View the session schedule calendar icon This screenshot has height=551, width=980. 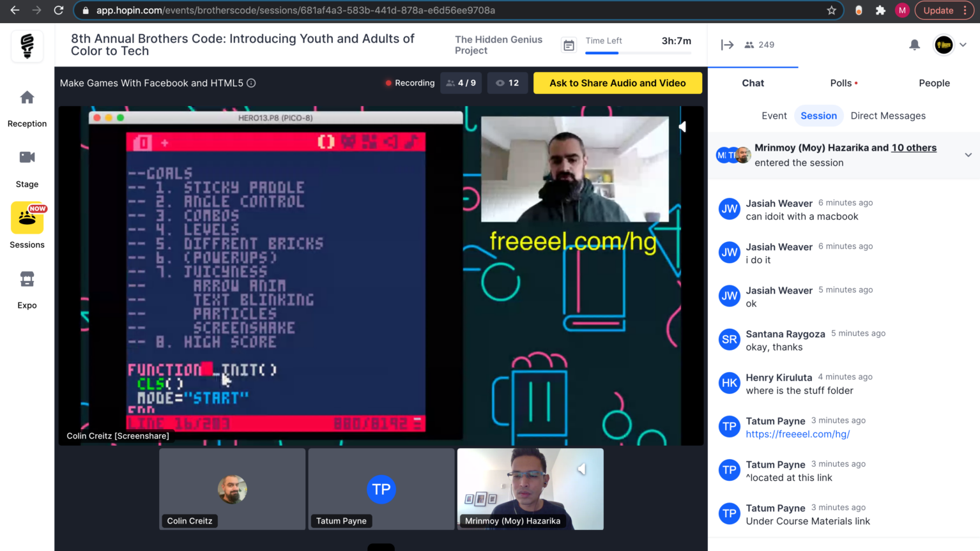tap(568, 45)
